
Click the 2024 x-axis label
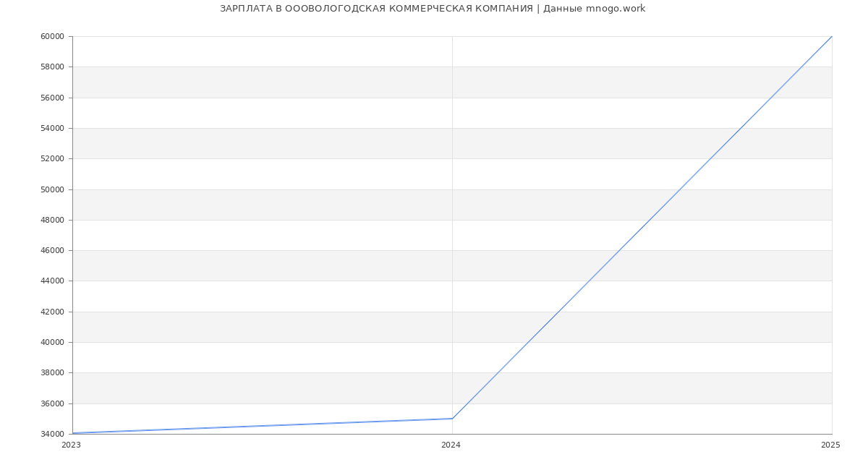pos(451,445)
